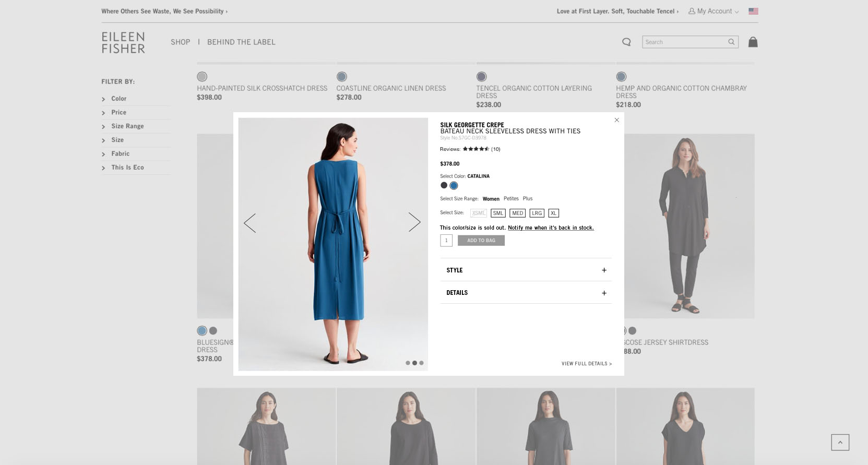Open the review star rating
868x465 pixels.
pos(476,149)
